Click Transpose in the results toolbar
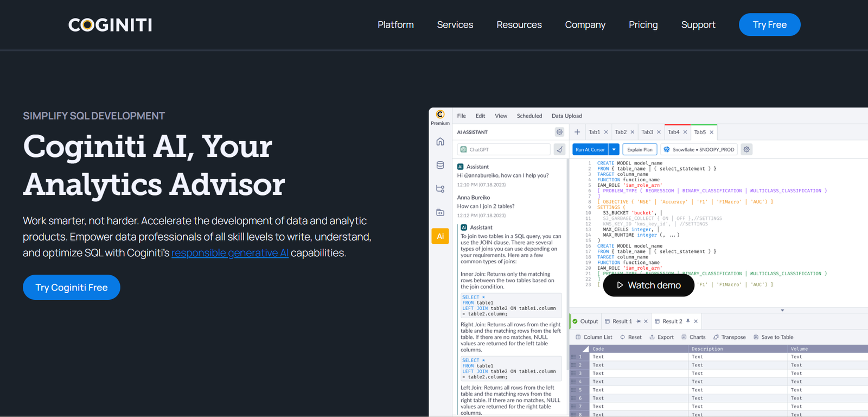 (730, 337)
